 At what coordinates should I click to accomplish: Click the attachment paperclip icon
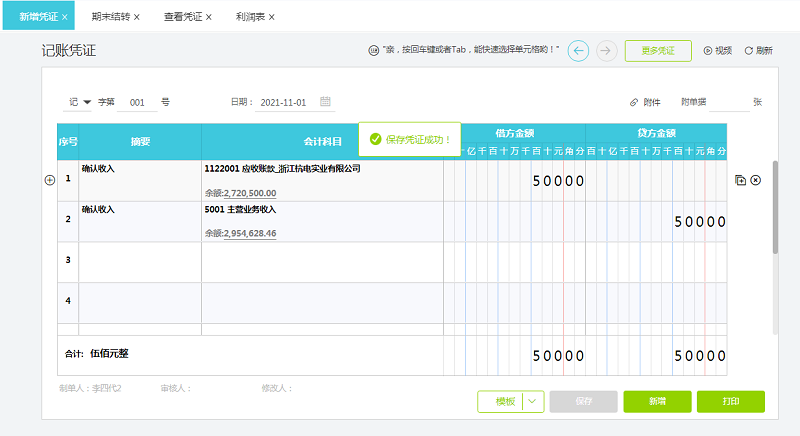point(634,102)
